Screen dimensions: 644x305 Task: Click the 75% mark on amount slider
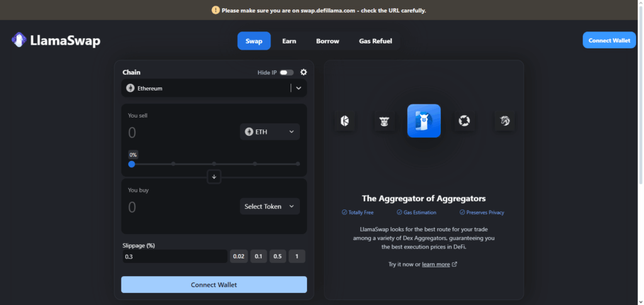[255, 164]
